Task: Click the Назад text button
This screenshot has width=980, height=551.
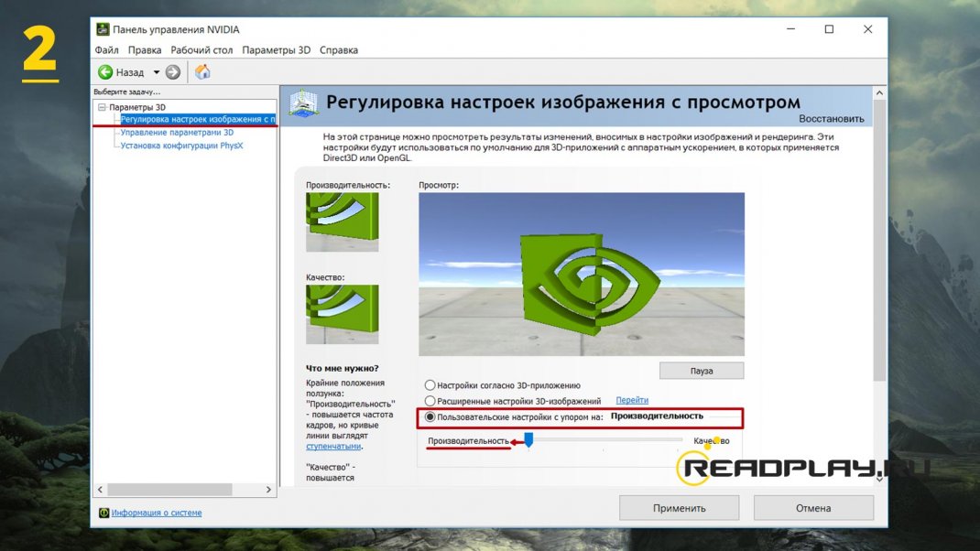Action: pos(129,72)
